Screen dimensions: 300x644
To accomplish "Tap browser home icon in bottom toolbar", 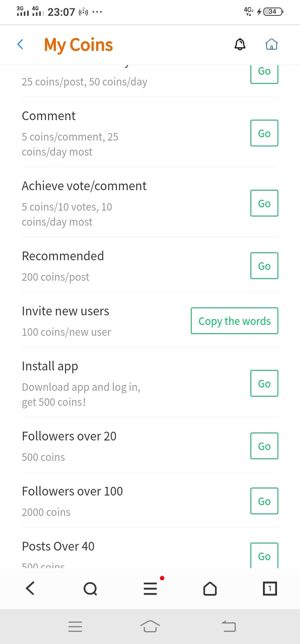I will click(210, 589).
